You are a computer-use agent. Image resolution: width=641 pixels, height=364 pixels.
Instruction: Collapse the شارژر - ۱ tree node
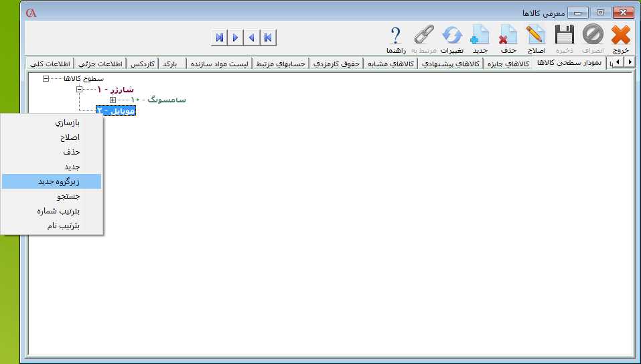(79, 89)
